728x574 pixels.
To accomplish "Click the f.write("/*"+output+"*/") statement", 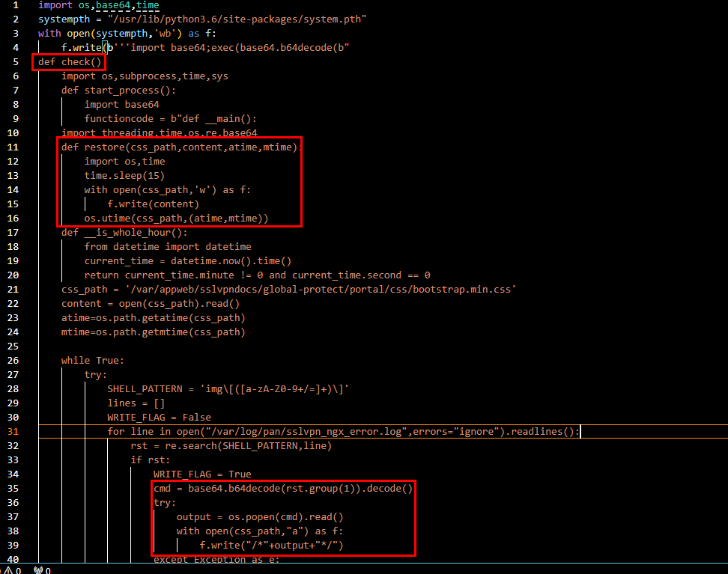I will tap(272, 546).
